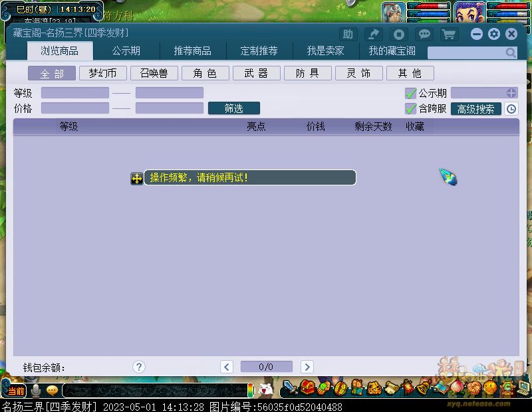The height and width of the screenshot is (412, 532).
Task: Click the share arrow icon
Action: tap(374, 35)
